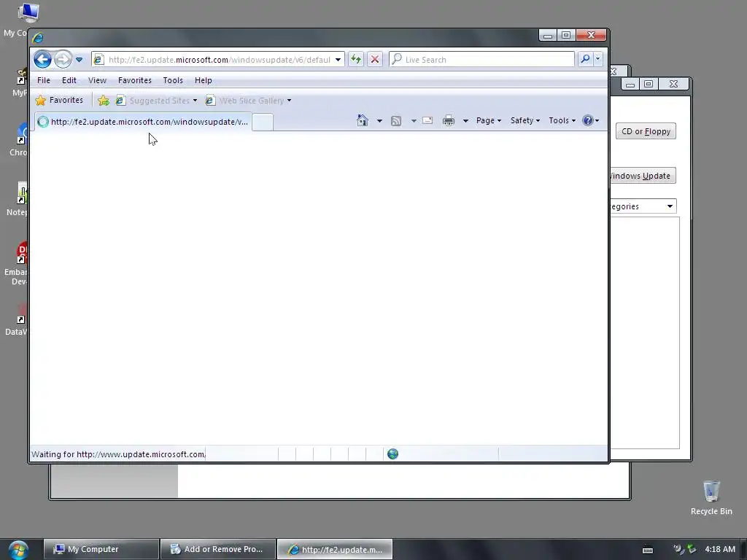Switch to My Computer taskbar button

tap(101, 549)
